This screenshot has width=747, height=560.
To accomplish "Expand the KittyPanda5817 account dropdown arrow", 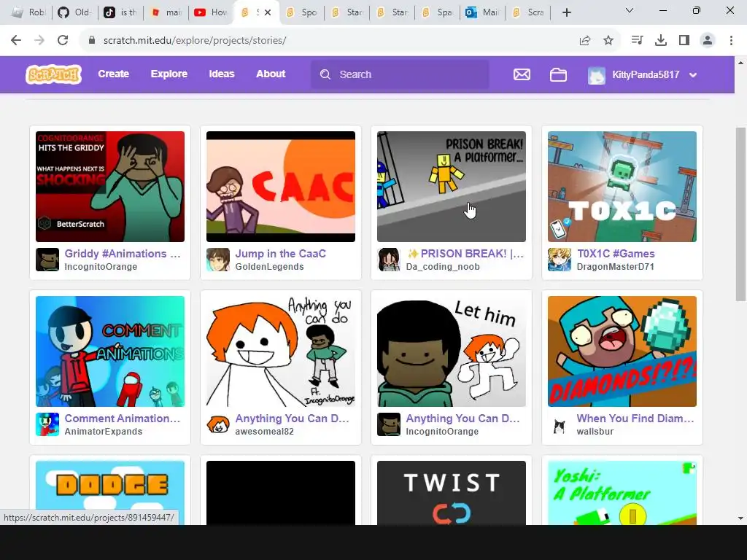I will (693, 75).
